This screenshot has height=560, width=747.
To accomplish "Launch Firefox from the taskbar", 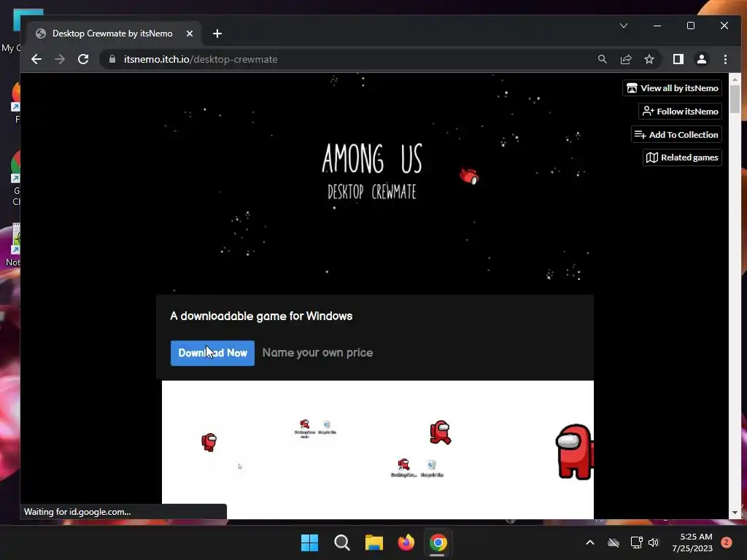I will pos(406,542).
